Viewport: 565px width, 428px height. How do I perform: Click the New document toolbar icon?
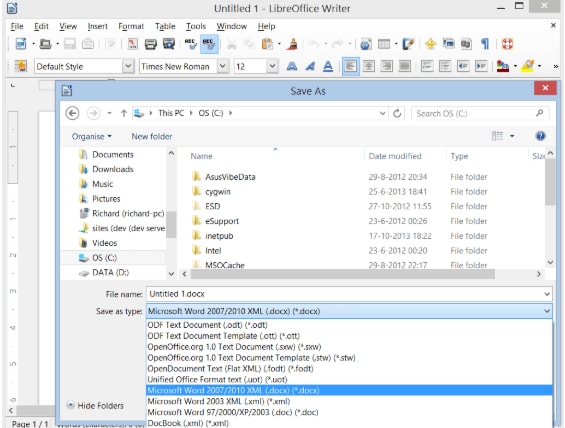click(21, 44)
